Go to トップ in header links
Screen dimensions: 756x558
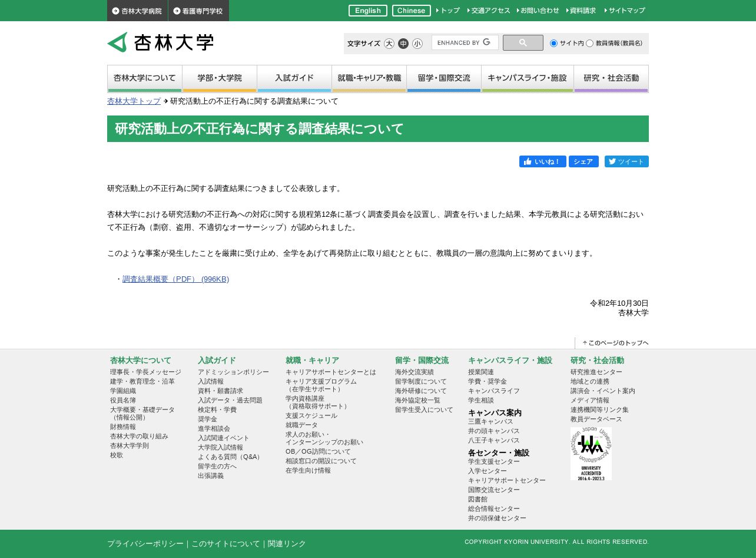448,11
